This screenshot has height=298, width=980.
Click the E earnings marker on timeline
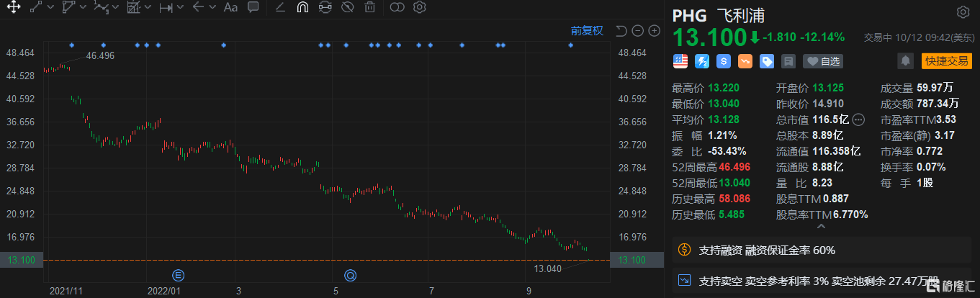(179, 274)
